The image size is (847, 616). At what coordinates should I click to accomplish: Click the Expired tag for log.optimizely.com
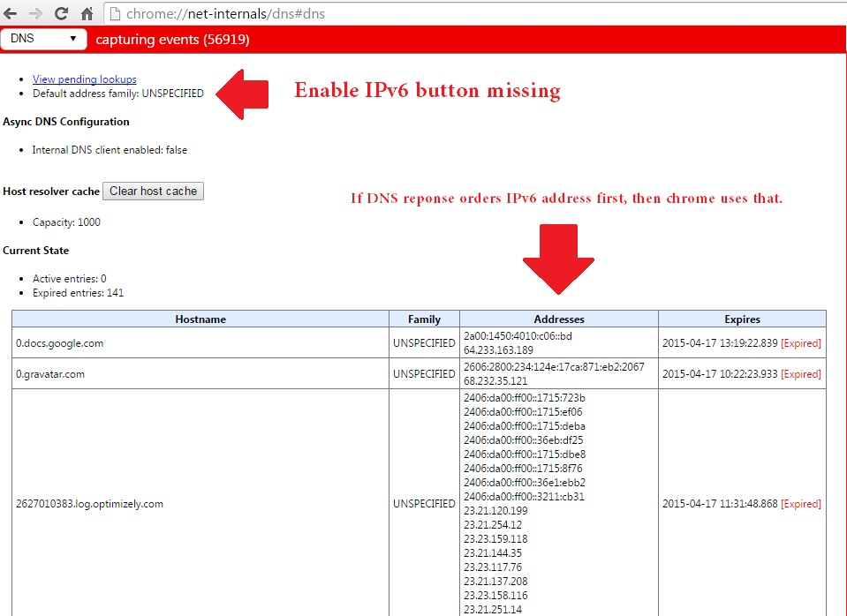800,504
